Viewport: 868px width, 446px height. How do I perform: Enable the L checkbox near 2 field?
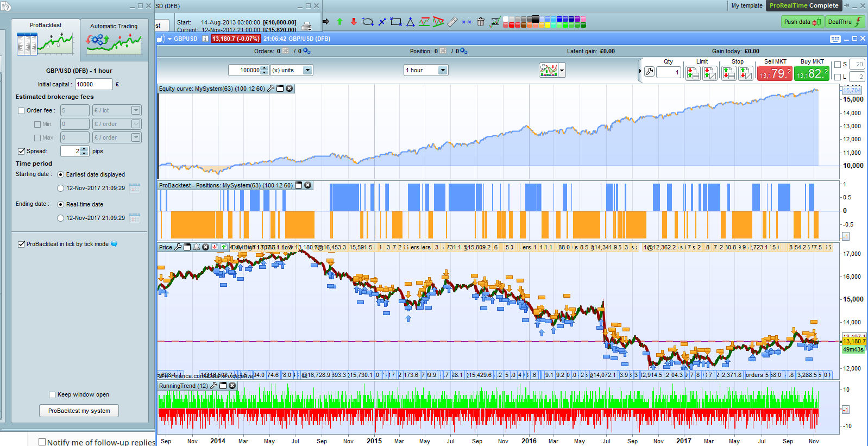point(838,77)
